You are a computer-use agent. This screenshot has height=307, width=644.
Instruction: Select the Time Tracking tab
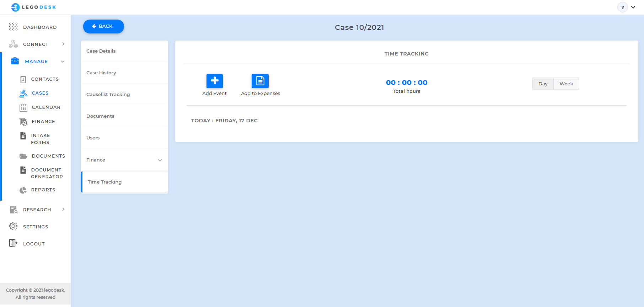click(124, 182)
